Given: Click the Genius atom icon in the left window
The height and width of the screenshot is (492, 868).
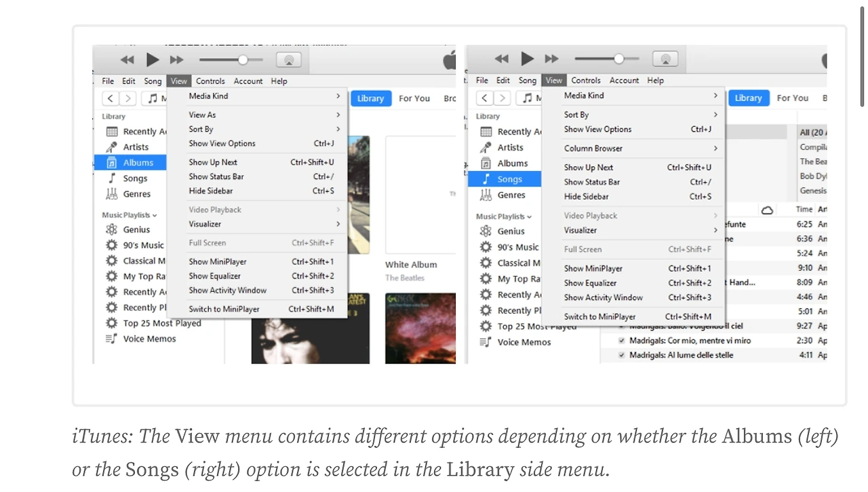Looking at the screenshot, I should point(112,229).
